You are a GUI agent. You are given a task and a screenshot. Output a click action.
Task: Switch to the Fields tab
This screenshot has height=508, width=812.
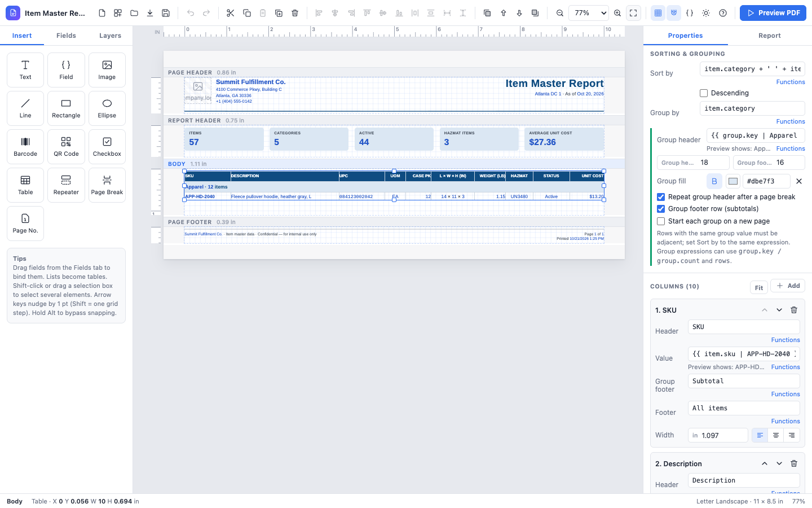click(x=66, y=36)
